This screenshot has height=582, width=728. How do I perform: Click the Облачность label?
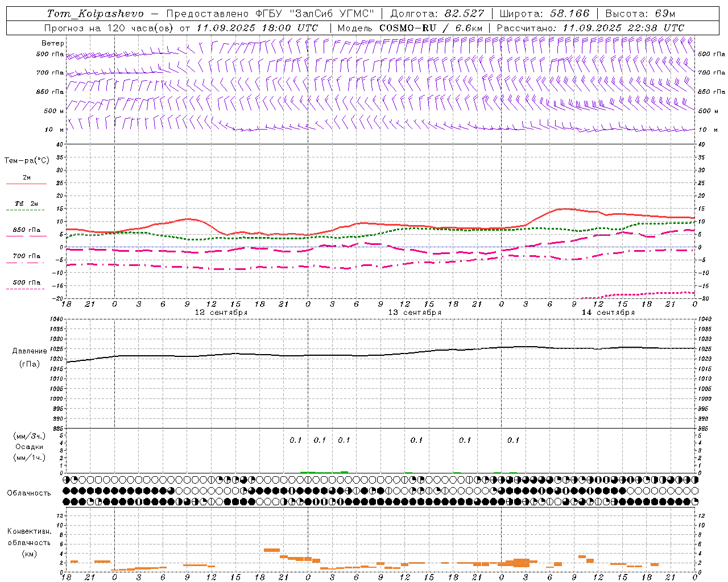29,493
